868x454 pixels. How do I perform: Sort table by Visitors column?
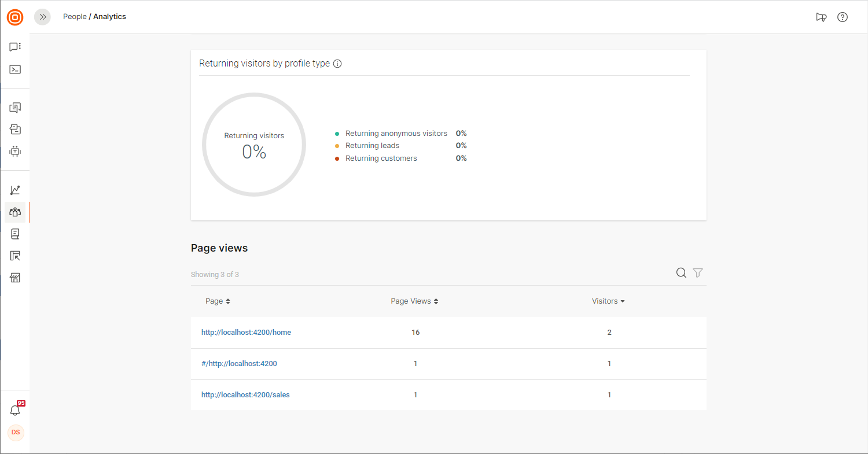(x=608, y=301)
